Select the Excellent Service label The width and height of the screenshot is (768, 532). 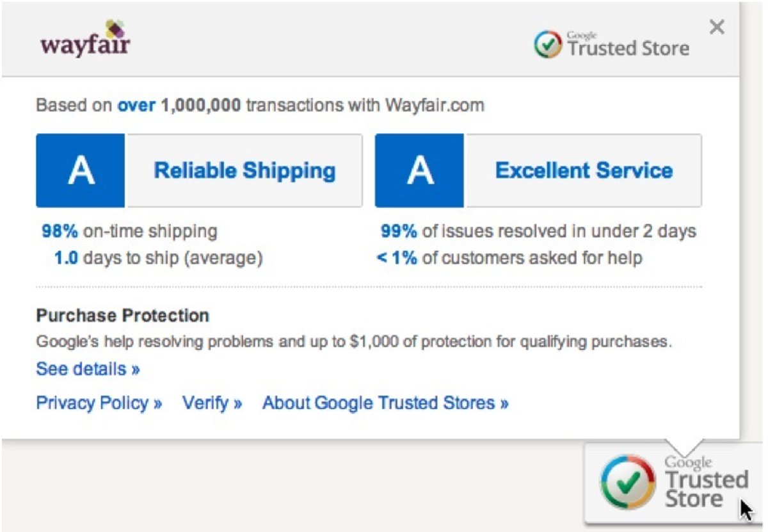tap(584, 171)
